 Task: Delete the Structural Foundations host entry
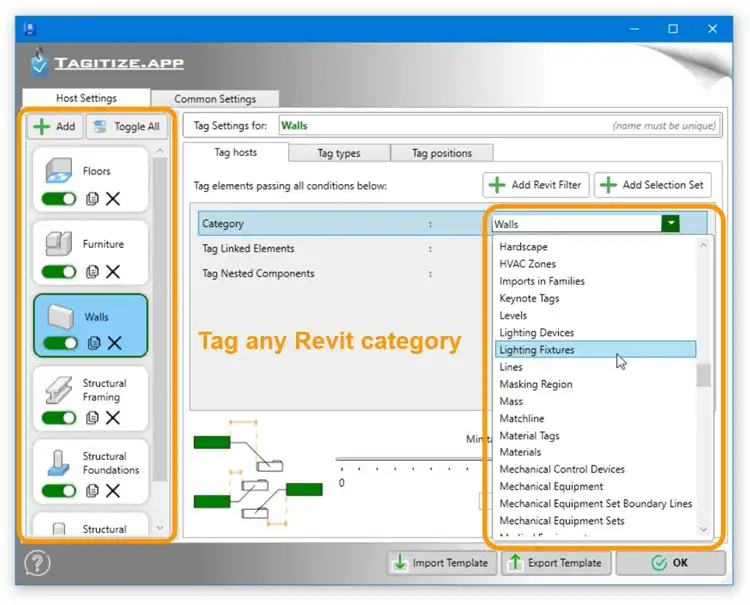[113, 491]
